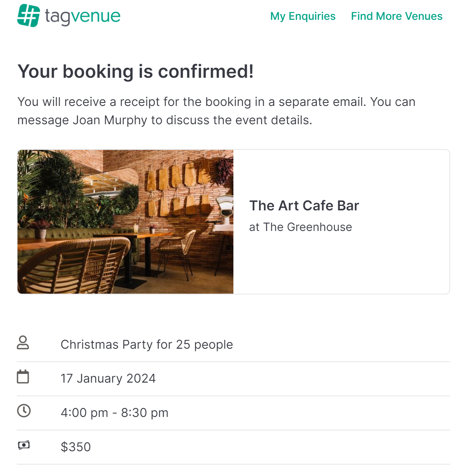This screenshot has height=476, width=474.
Task: Click the cash icon beside $350
Action: point(24,445)
